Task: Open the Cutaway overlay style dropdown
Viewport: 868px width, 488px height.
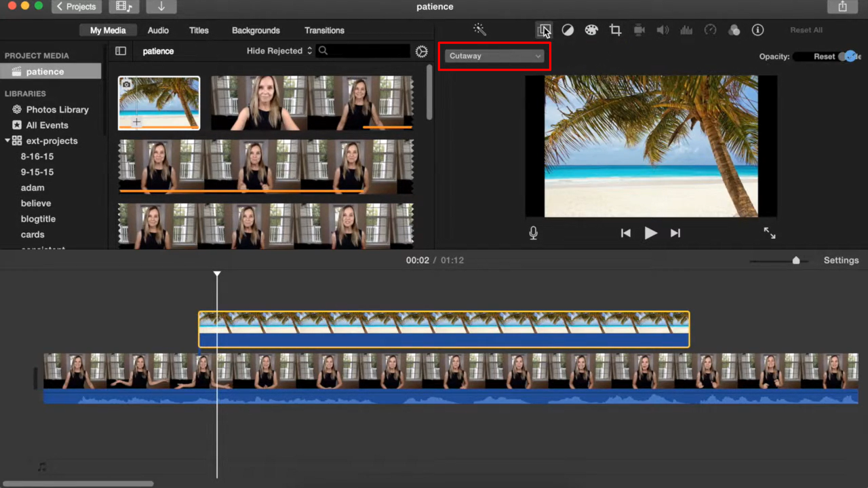Action: (494, 56)
